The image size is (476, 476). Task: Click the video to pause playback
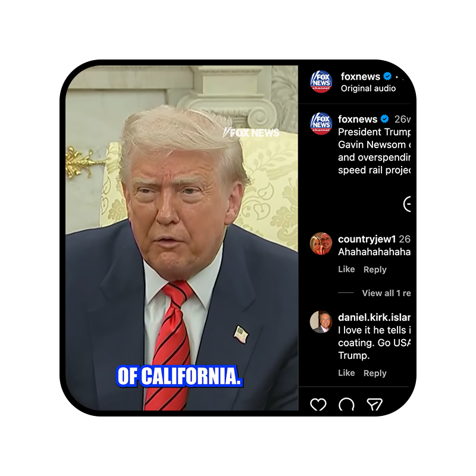pos(182,238)
